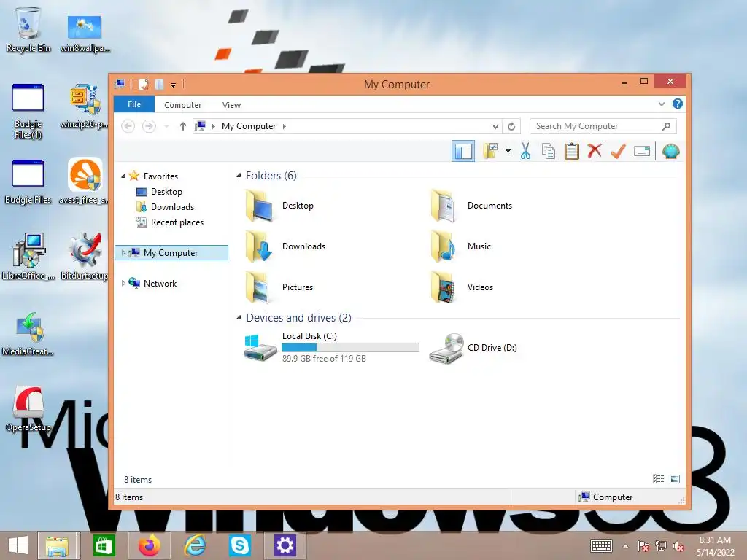Click the OperaSetup desktop icon

pos(28,408)
